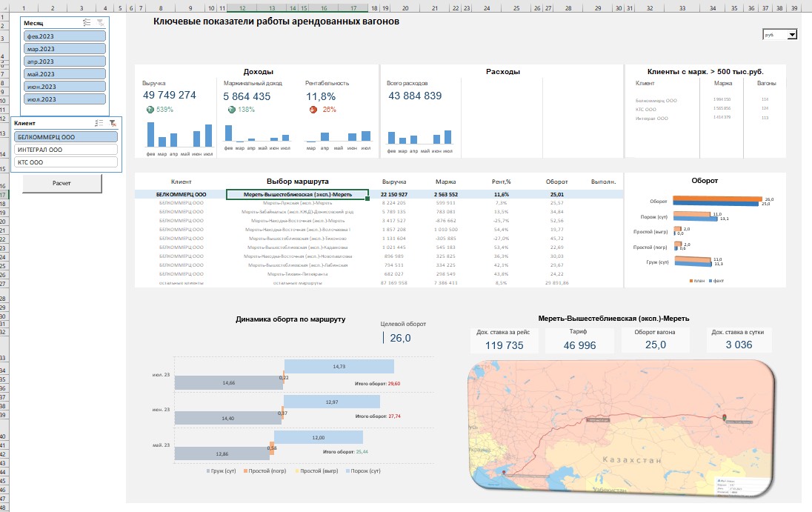Screen dimensions: 812x512
Task: Click the green trend icon under Маржинальный доход
Action: coord(231,110)
